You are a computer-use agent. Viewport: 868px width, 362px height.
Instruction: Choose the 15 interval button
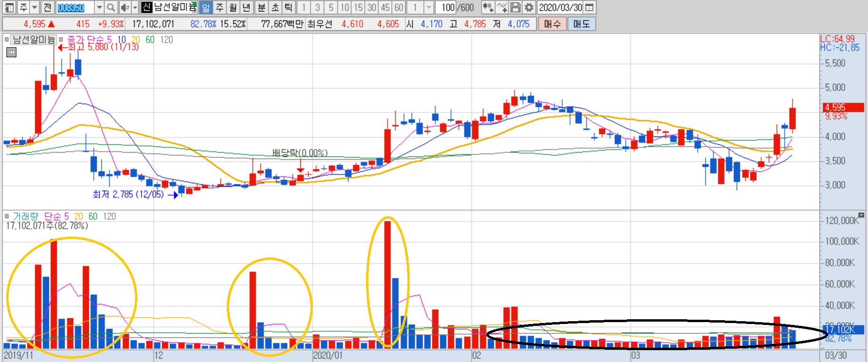[x=358, y=7]
